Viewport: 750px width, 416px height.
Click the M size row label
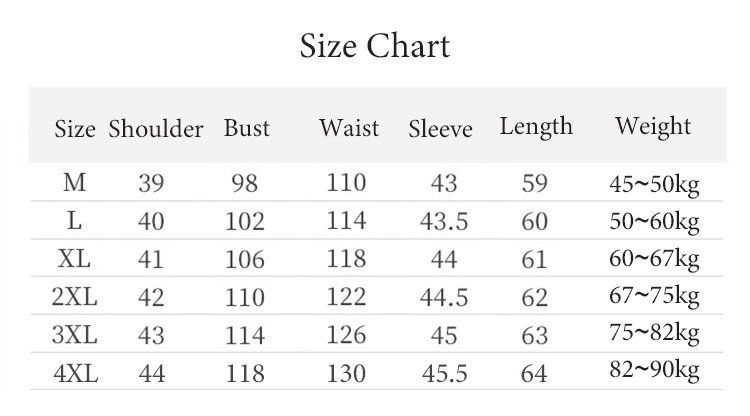[x=74, y=183]
